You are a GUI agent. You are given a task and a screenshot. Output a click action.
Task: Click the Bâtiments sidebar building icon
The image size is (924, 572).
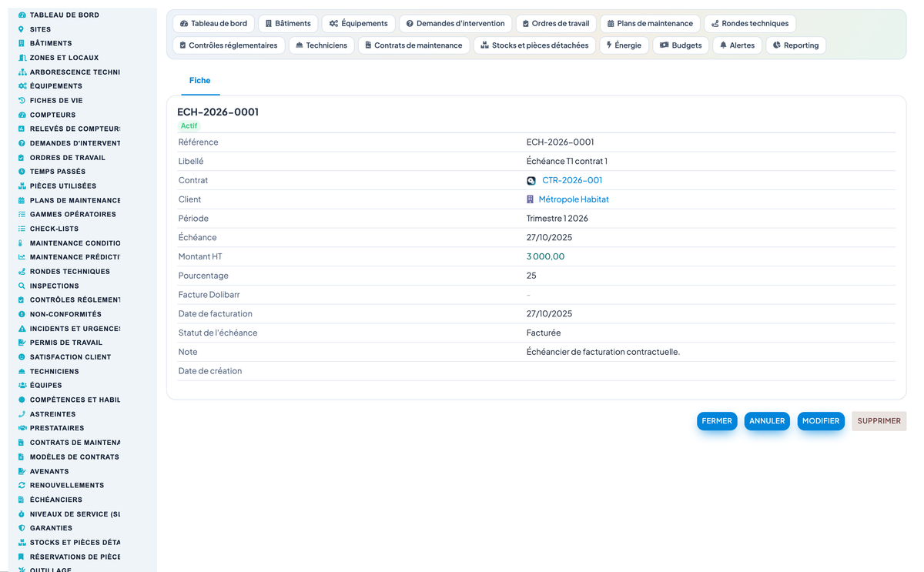pos(22,44)
